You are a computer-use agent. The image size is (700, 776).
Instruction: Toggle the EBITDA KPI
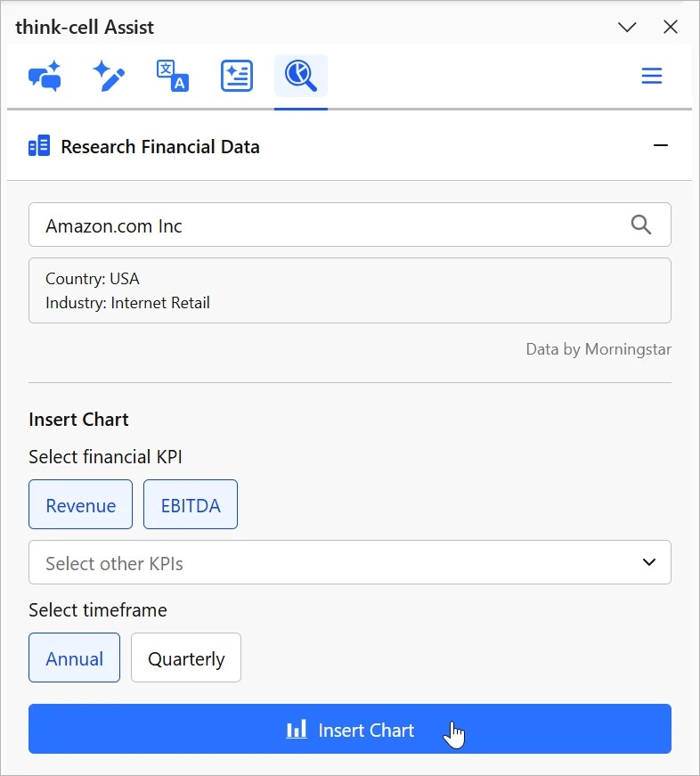coord(191,504)
